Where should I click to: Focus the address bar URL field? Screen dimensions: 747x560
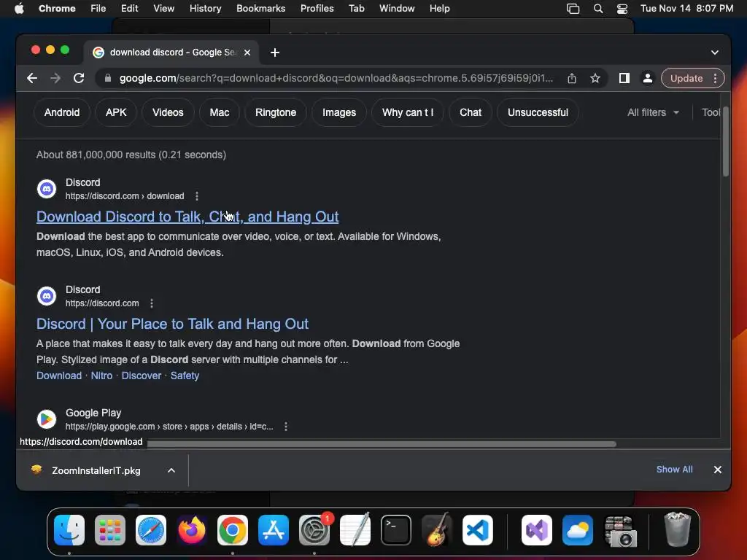coord(336,78)
